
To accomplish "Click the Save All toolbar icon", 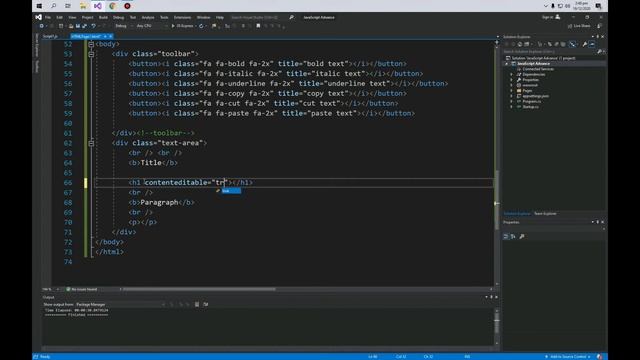I will tap(84, 26).
